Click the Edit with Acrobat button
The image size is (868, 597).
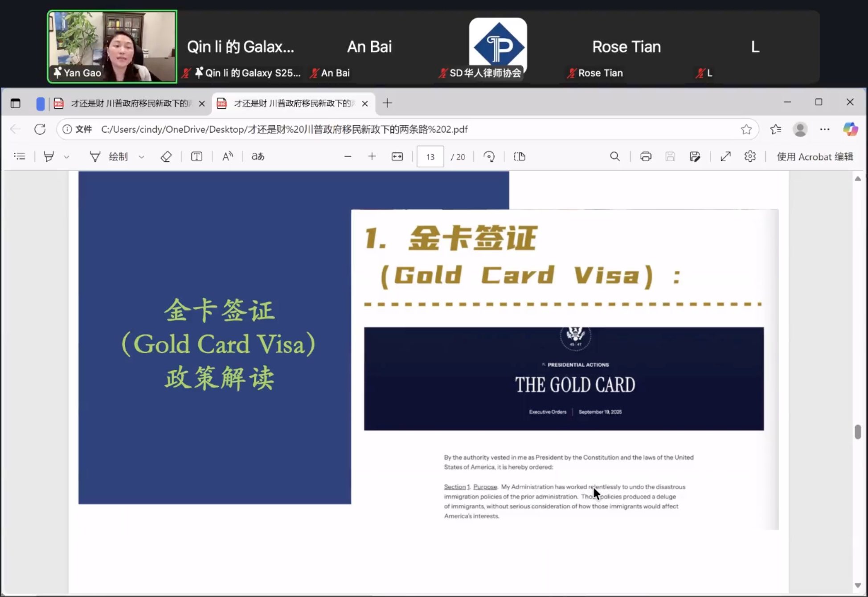(x=815, y=156)
